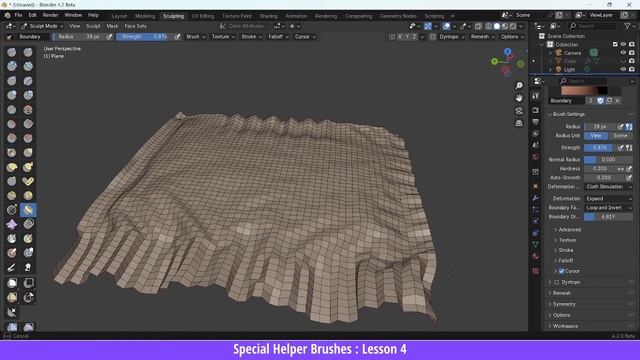Open Boundary Falloff Loop and Invert dropdown

pos(609,208)
